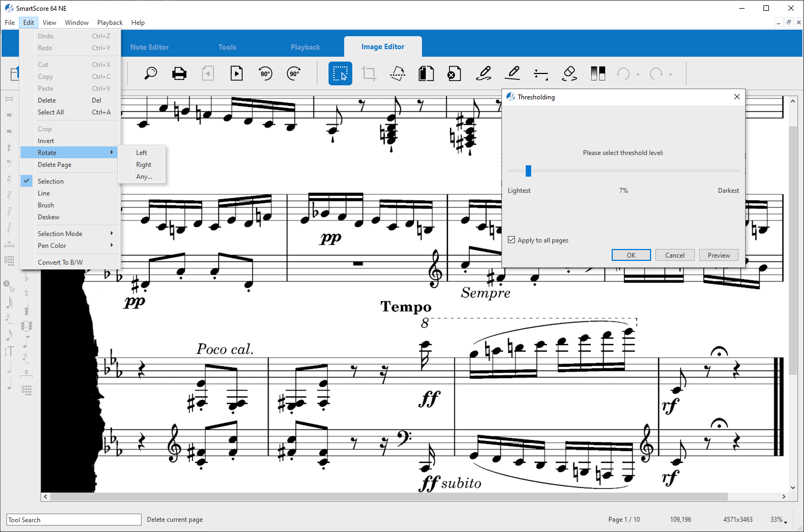Open the thresholding black/white icon
Screen dimensions: 804x532
pos(598,73)
